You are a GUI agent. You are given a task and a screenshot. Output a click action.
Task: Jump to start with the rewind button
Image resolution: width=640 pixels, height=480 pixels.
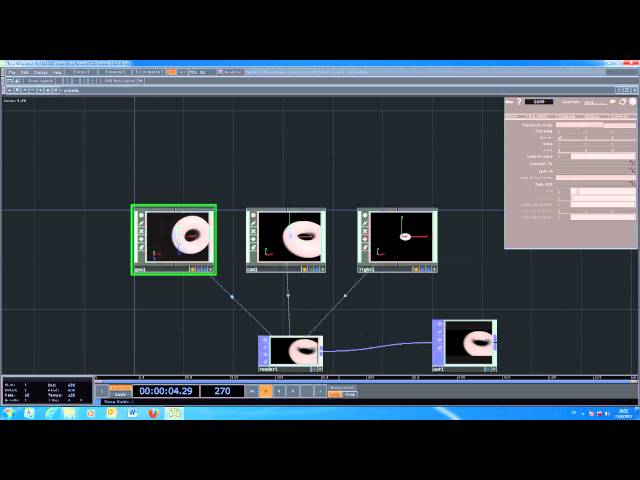[252, 391]
